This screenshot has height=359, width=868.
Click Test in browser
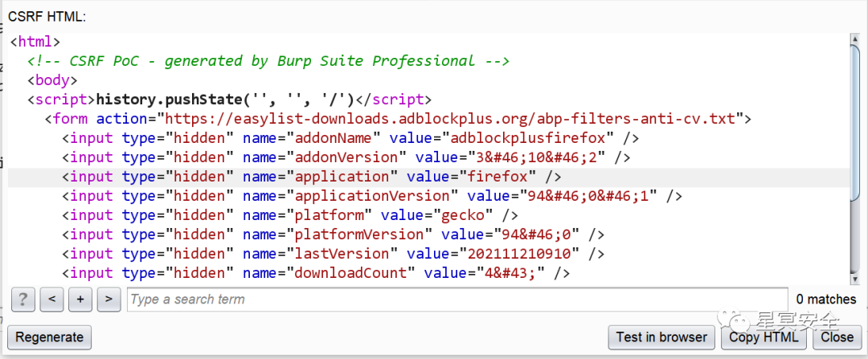(x=661, y=337)
